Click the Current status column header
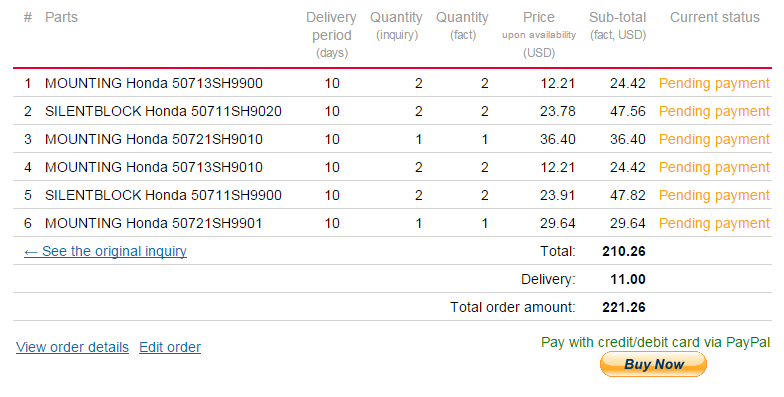This screenshot has width=784, height=397. click(714, 17)
